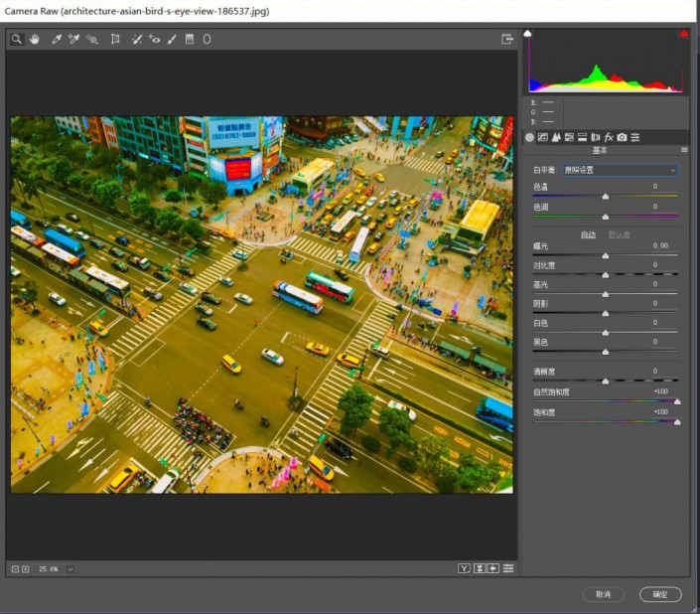Click the 自动 auto tone link
Screen dimensions: 700x614
[x=588, y=234]
